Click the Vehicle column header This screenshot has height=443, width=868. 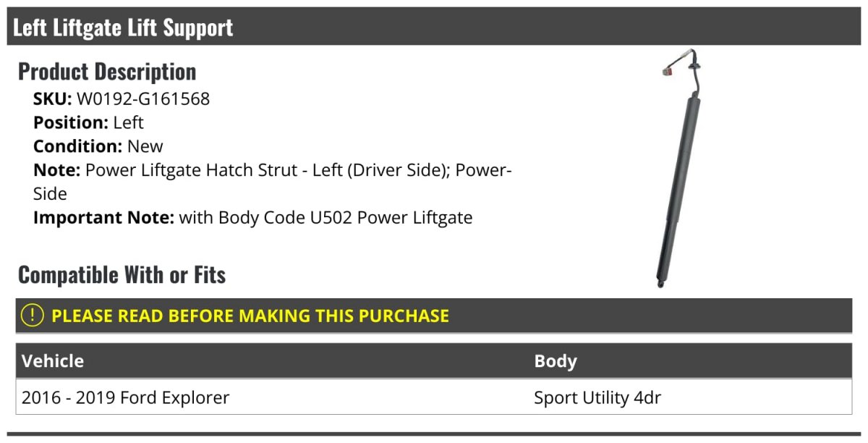(x=53, y=360)
